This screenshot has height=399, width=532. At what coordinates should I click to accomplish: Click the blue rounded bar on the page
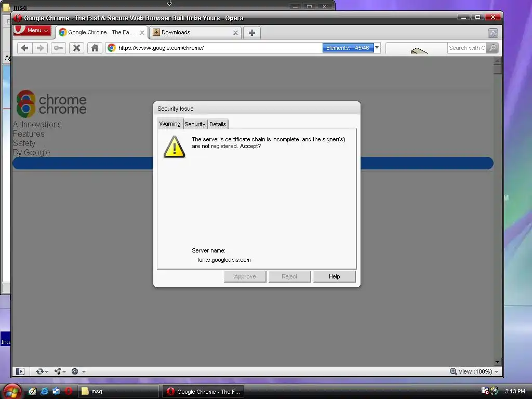(253, 163)
